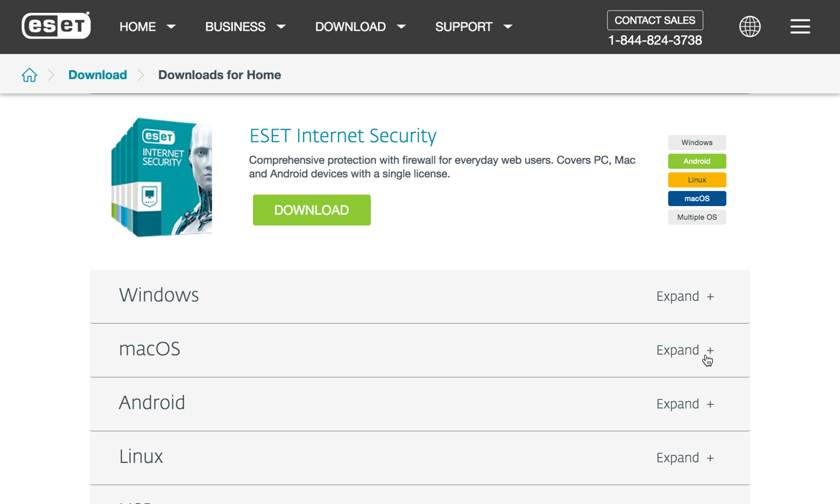840x504 pixels.
Task: Follow the Download breadcrumb link
Action: (x=98, y=75)
